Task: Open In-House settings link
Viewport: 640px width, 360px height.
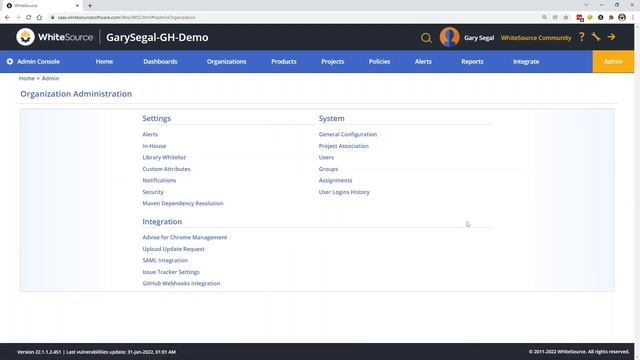Action: [154, 146]
